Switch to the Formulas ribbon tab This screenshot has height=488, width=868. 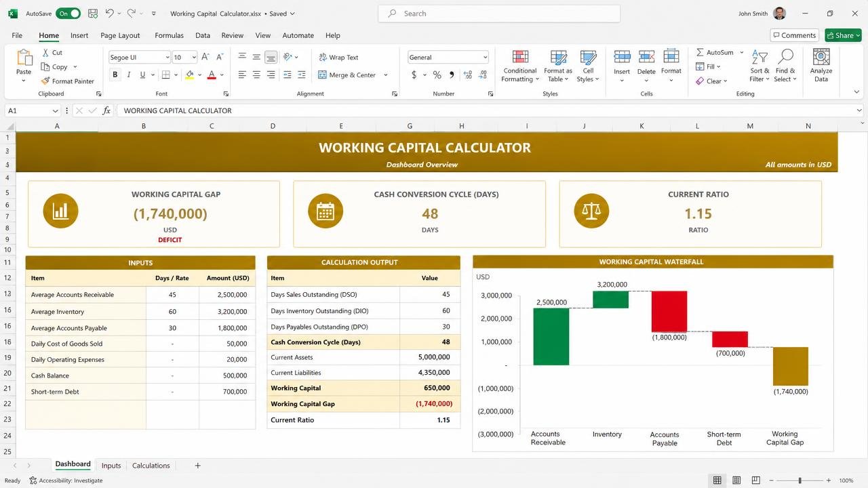coord(169,35)
